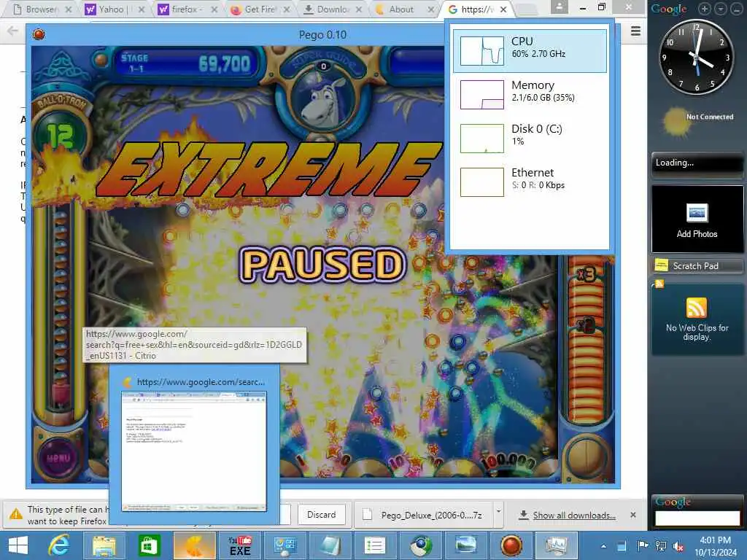
Task: Open the Control Panel taskbar icon
Action: coord(285,545)
